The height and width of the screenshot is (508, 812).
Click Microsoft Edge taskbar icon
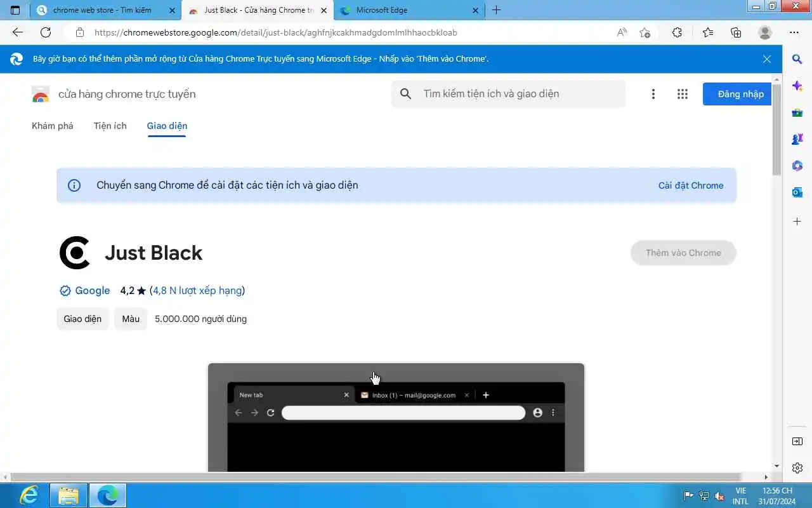(x=108, y=495)
